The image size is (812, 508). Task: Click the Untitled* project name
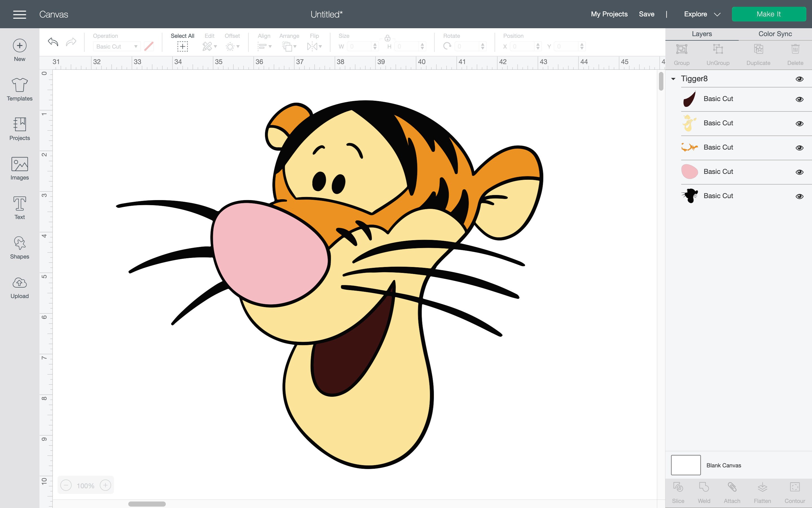point(326,14)
